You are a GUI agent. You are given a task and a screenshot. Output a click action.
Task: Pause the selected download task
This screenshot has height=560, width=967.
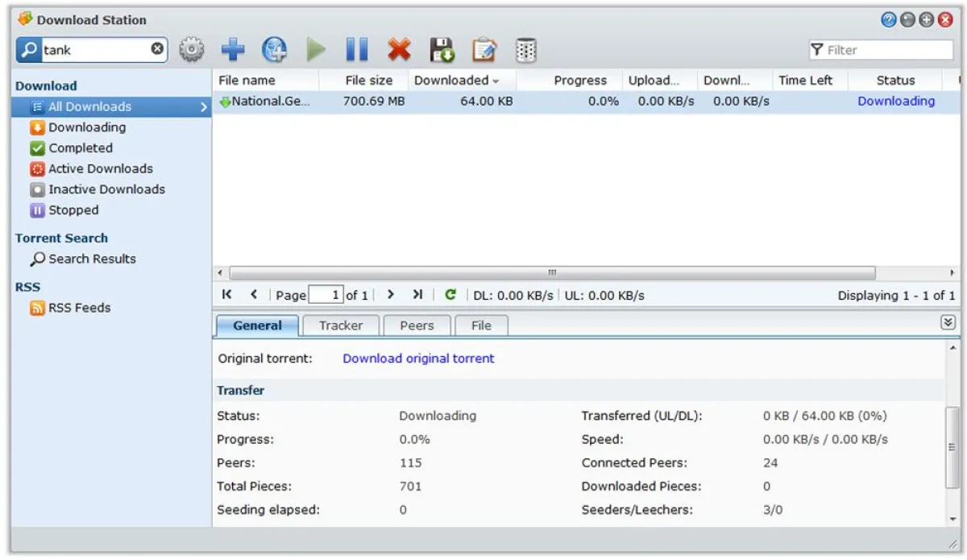(x=357, y=50)
